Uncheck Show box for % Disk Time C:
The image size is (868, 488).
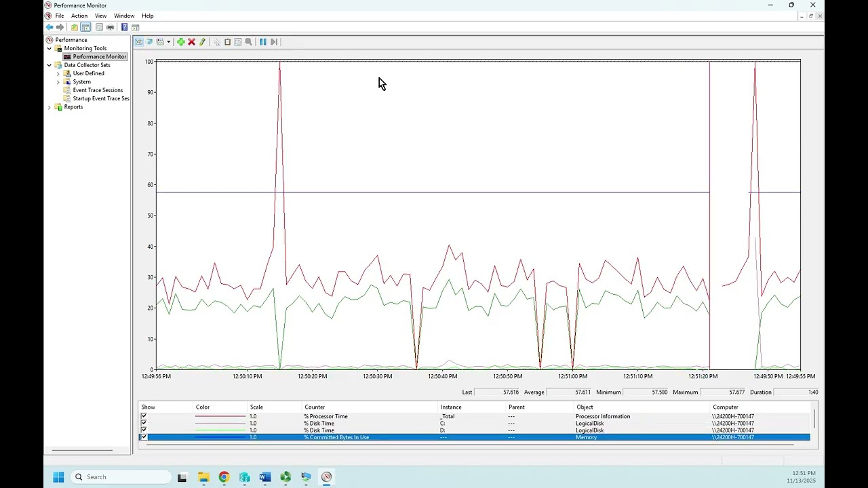tap(144, 423)
